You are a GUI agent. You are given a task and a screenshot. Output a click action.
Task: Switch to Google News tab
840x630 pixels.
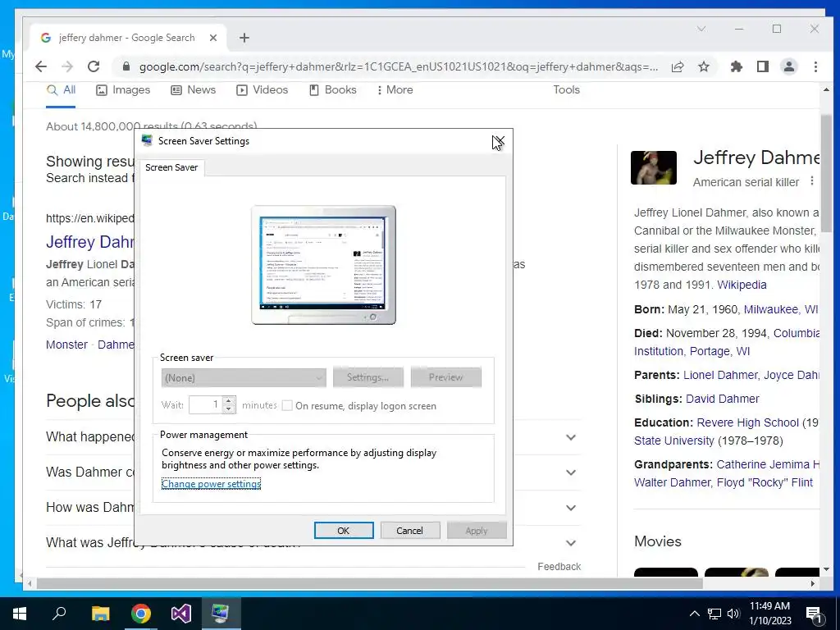pos(194,90)
